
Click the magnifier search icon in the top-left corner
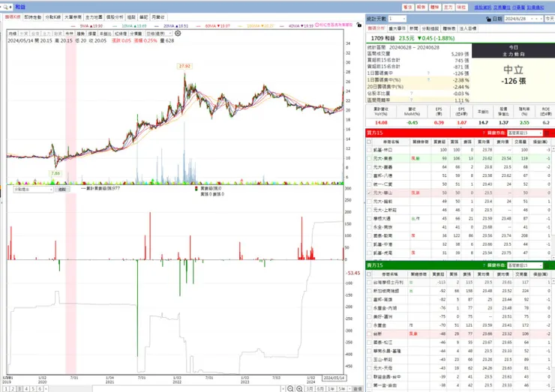coord(5,7)
